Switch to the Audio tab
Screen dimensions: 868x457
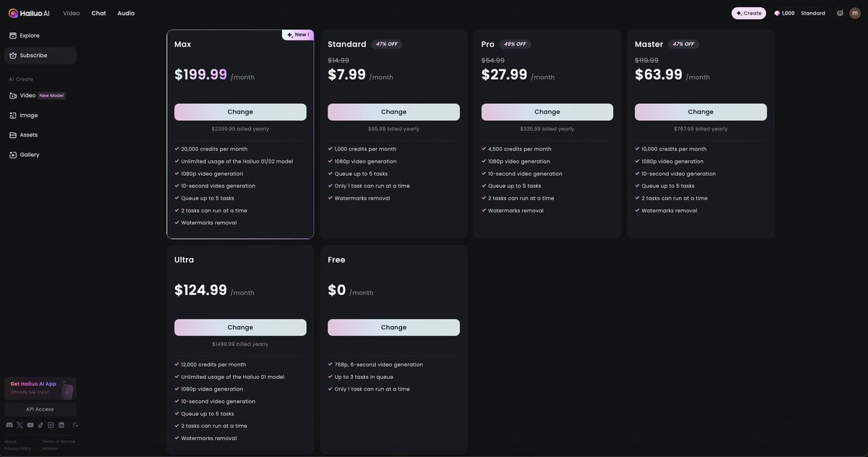tap(126, 13)
